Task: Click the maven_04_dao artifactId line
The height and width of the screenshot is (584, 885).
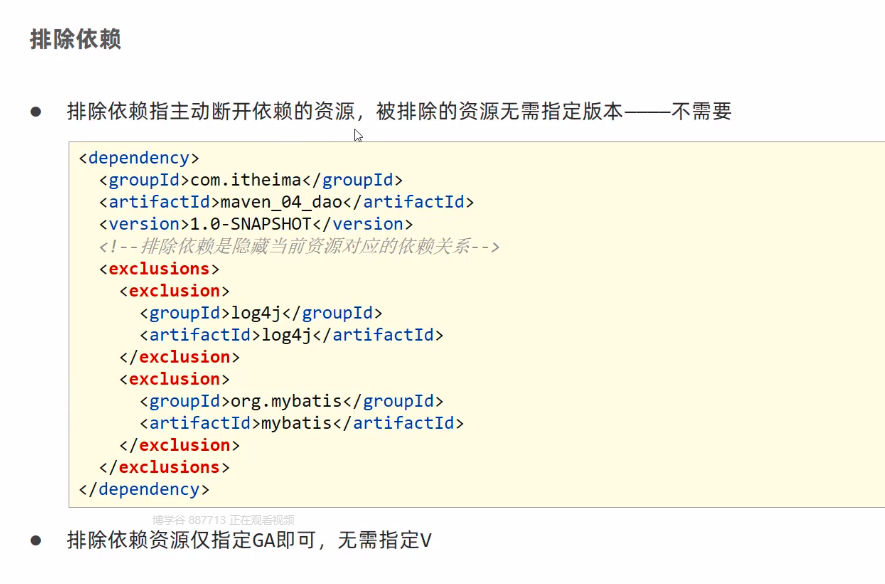Action: tap(286, 202)
